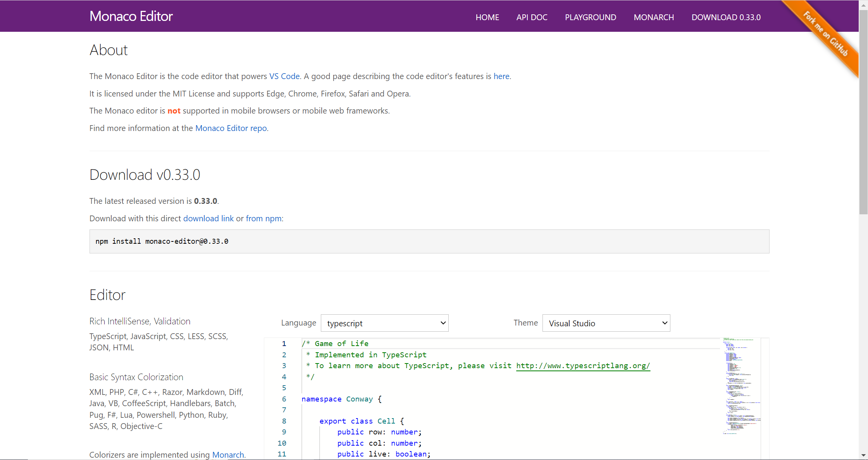Click the 'public row: number;' code line

tap(379, 432)
